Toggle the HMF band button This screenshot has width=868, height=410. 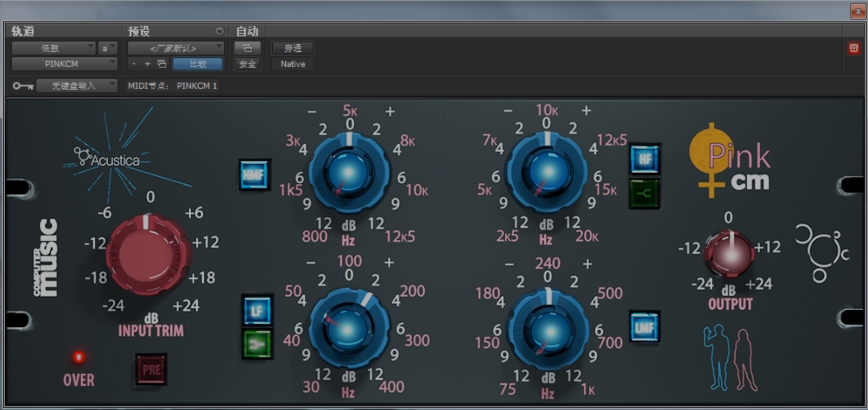(254, 175)
